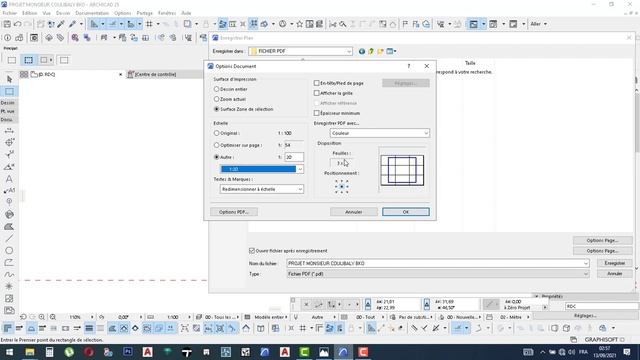Select the Zoom actuel radio button
Image resolution: width=640 pixels, height=360 pixels.
point(217,99)
